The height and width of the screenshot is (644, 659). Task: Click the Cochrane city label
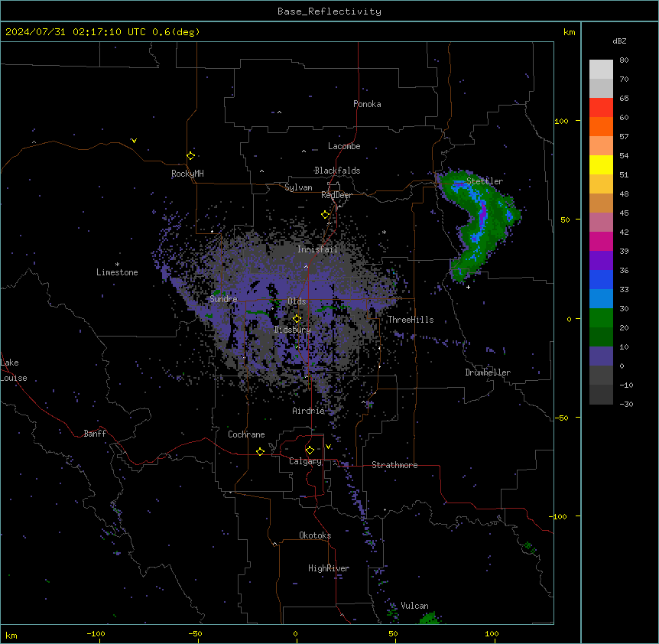[x=246, y=434]
